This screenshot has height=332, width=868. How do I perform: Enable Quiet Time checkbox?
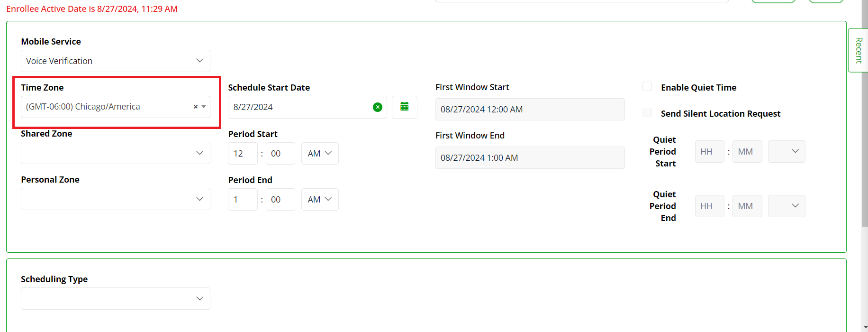[x=647, y=86]
